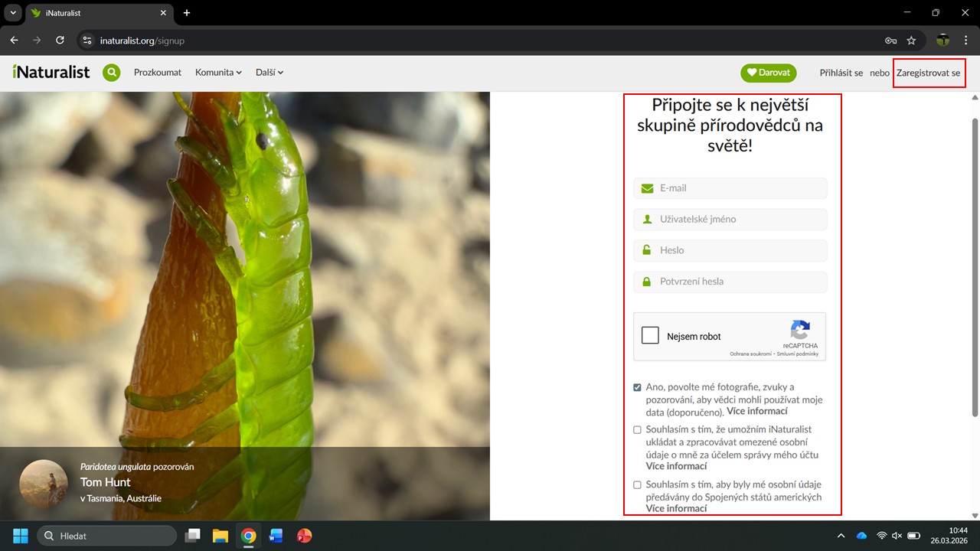
Task: Go to Prozkoumat in the navigation
Action: coord(158,73)
